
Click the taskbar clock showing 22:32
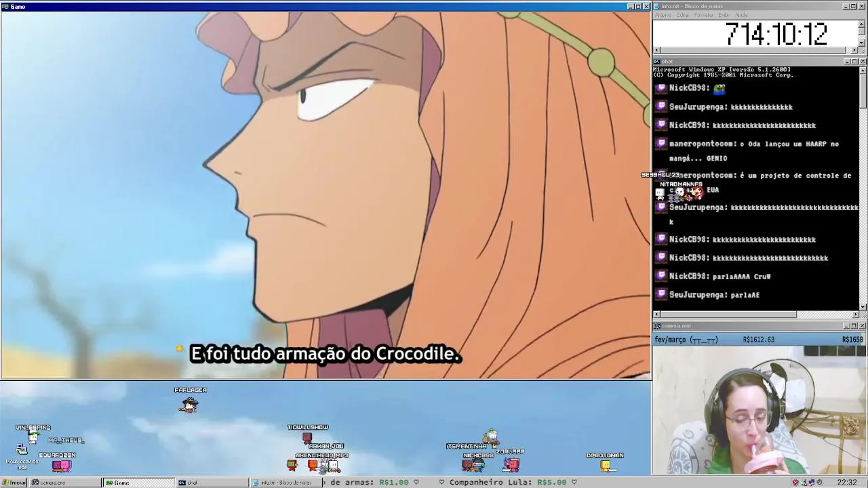point(846,483)
